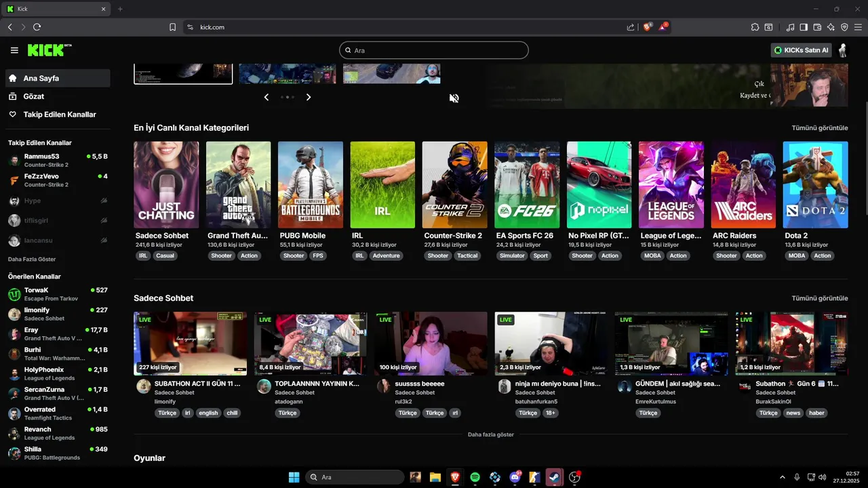
Task: Open the featured streamer webcam preview
Action: [809, 86]
